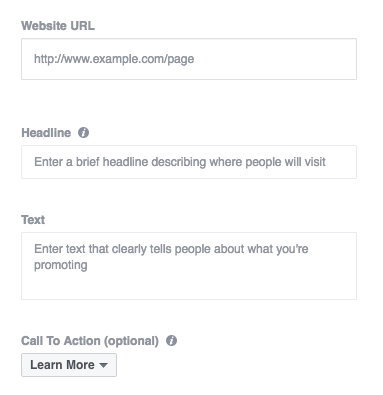Click the Headline field label
Viewport: 383px width, 395px height.
tap(46, 133)
